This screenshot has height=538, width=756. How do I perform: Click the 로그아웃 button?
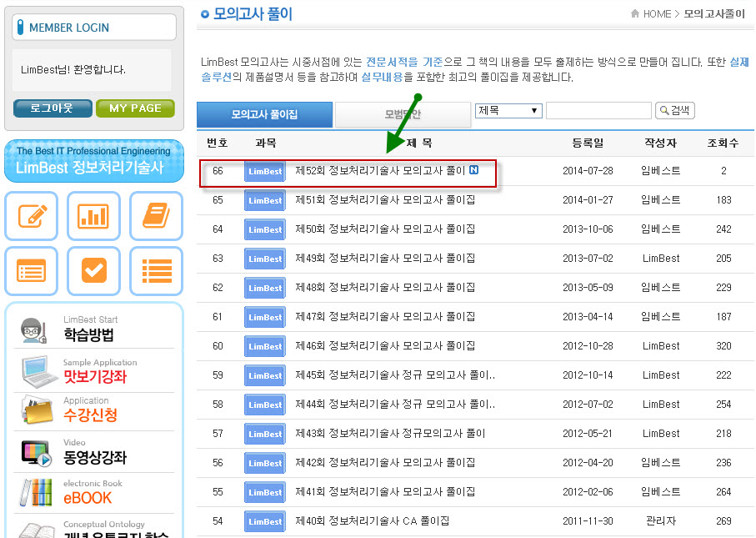click(x=53, y=108)
